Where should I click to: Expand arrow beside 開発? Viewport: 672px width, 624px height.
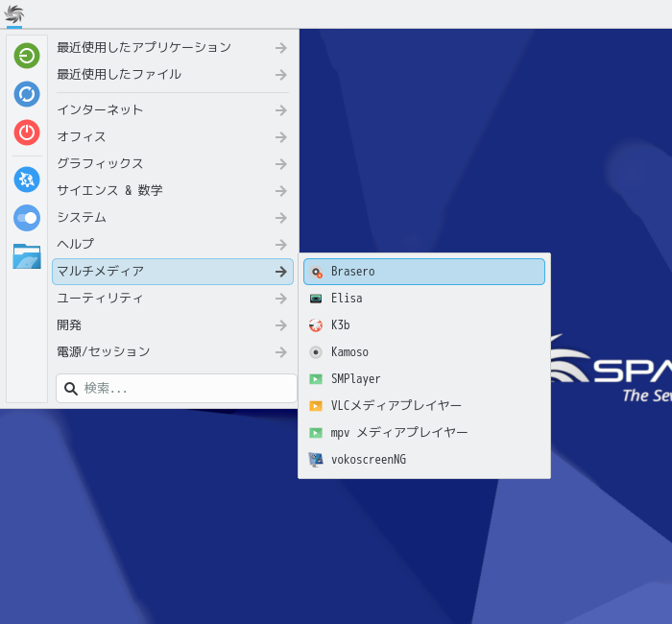[x=281, y=325]
